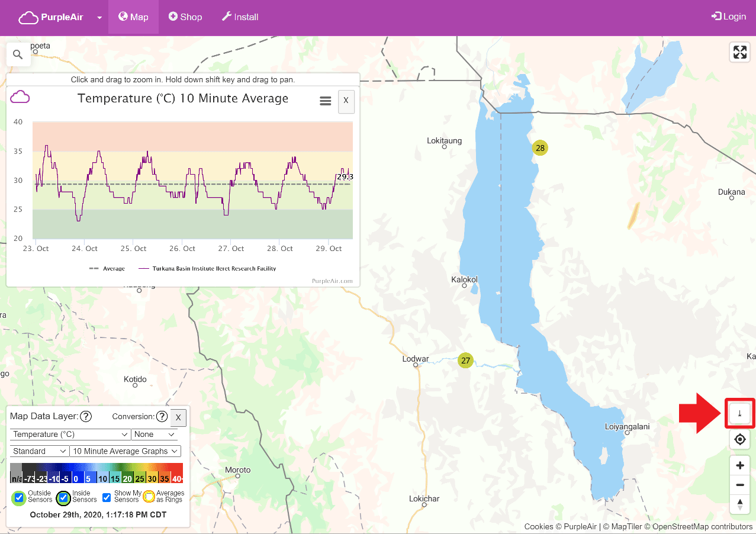Select the sensor marker showing 28
The width and height of the screenshot is (756, 534).
pos(540,148)
